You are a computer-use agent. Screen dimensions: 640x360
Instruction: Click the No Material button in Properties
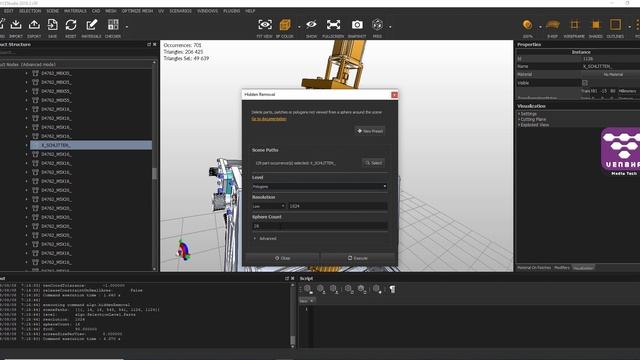(611, 75)
